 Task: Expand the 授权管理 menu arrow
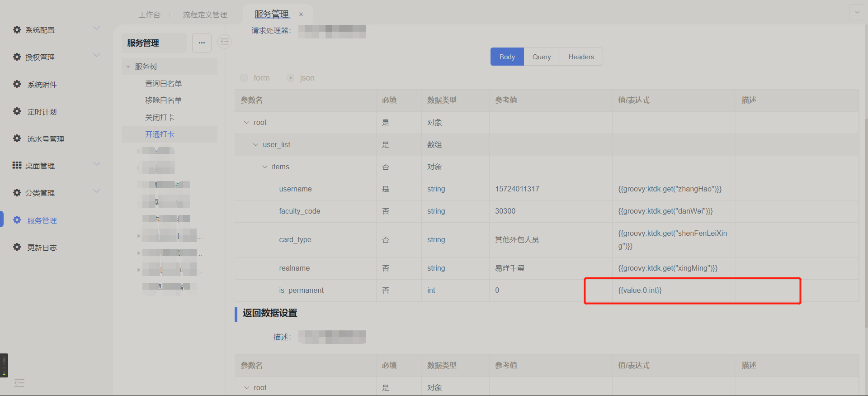[x=96, y=56]
